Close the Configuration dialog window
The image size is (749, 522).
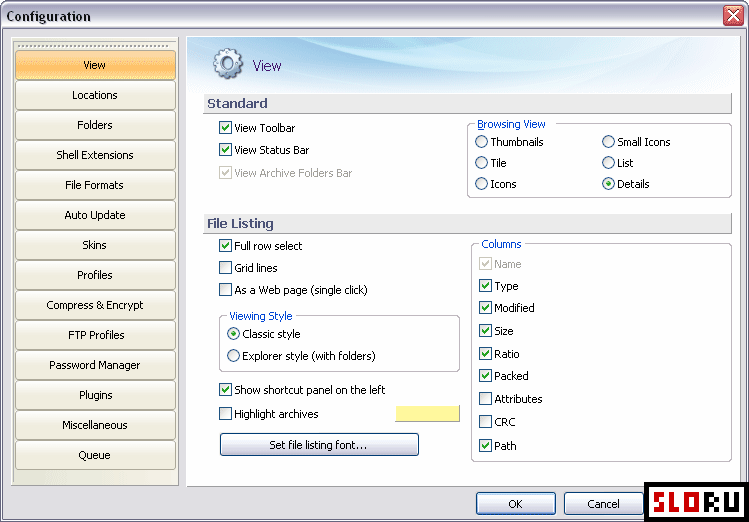click(x=732, y=16)
